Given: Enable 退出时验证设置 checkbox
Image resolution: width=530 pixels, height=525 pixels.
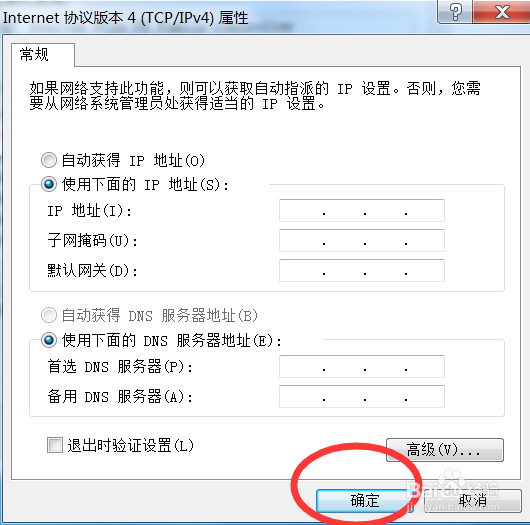Looking at the screenshot, I should click(x=55, y=445).
